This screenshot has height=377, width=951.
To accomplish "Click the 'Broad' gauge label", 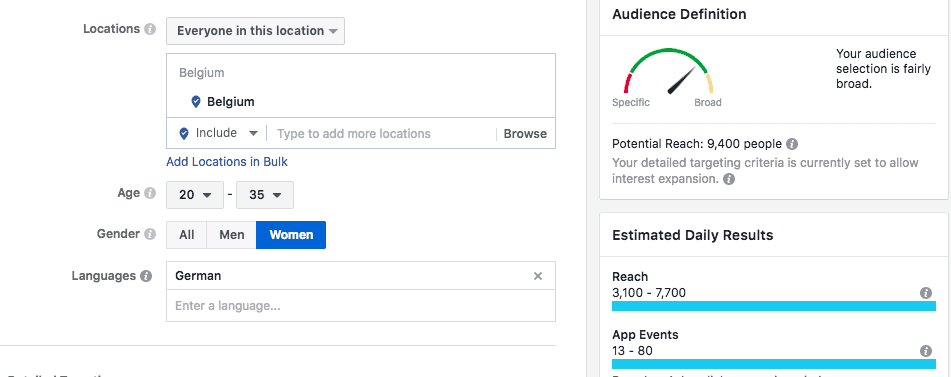I will click(x=708, y=102).
